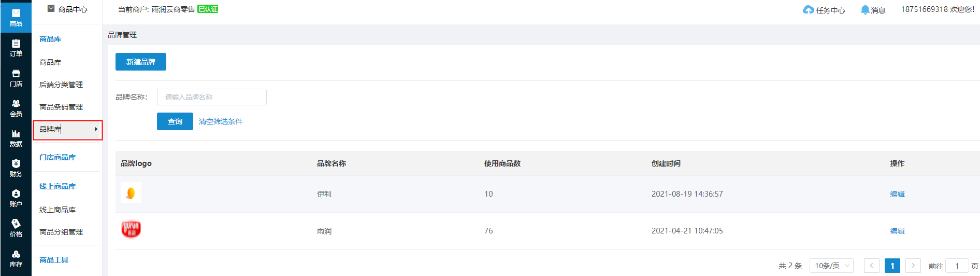Open 后端分类管理 menu item
The height and width of the screenshot is (276, 980).
point(61,85)
